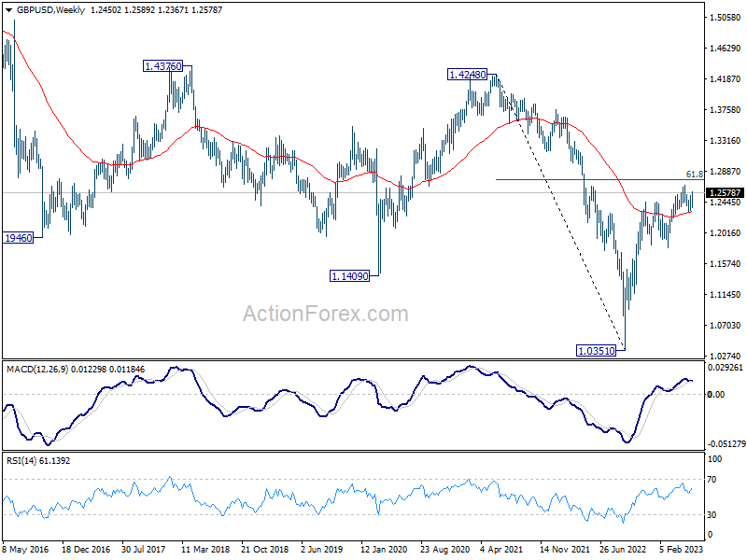Click the RSI 100 scale label
747x560 pixels.
point(714,459)
